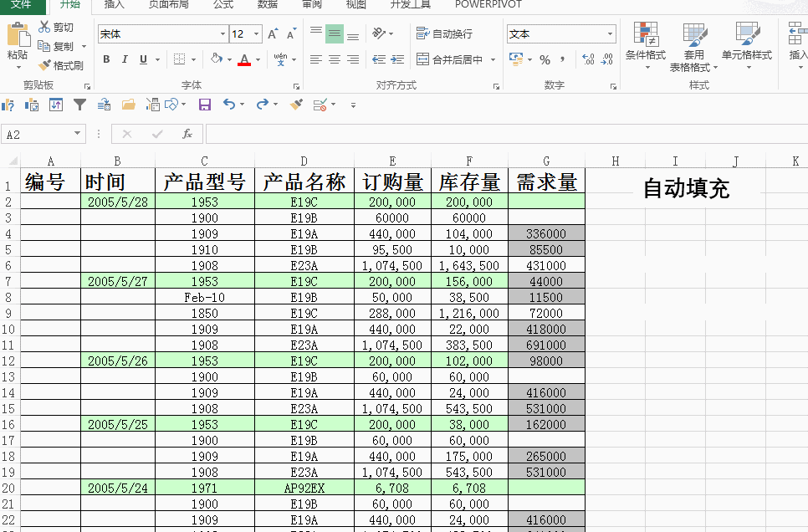Toggle bold formatting

[x=105, y=60]
